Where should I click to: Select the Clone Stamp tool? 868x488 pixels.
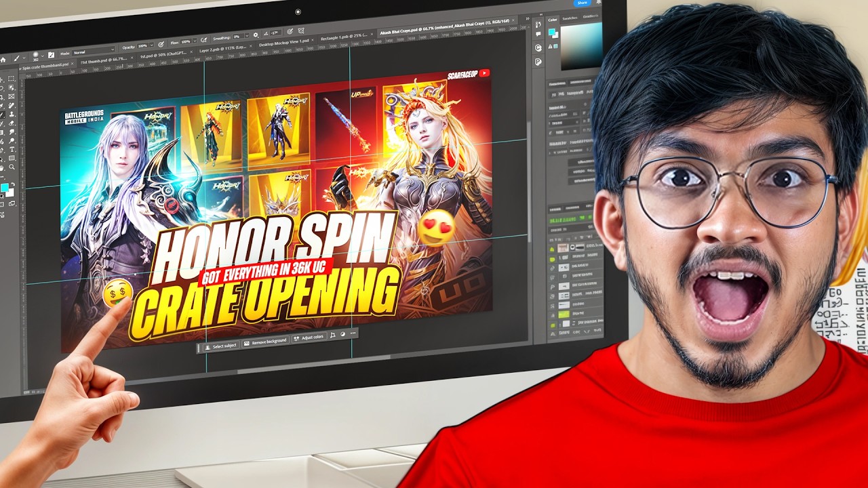coord(12,114)
